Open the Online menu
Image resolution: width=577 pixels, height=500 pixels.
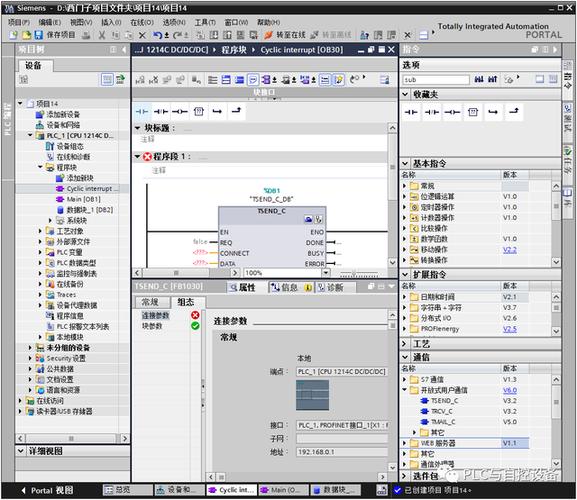142,22
